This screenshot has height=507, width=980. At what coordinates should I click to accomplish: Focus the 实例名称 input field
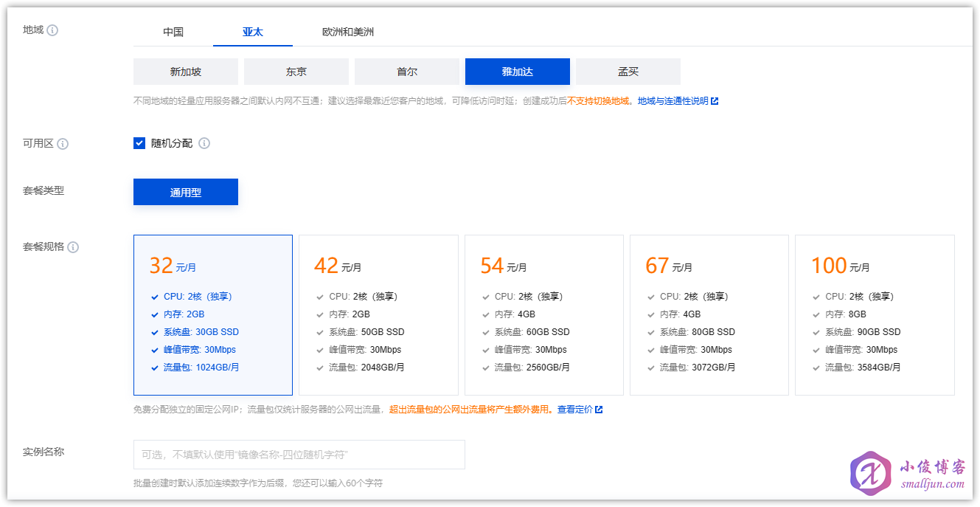coord(299,455)
